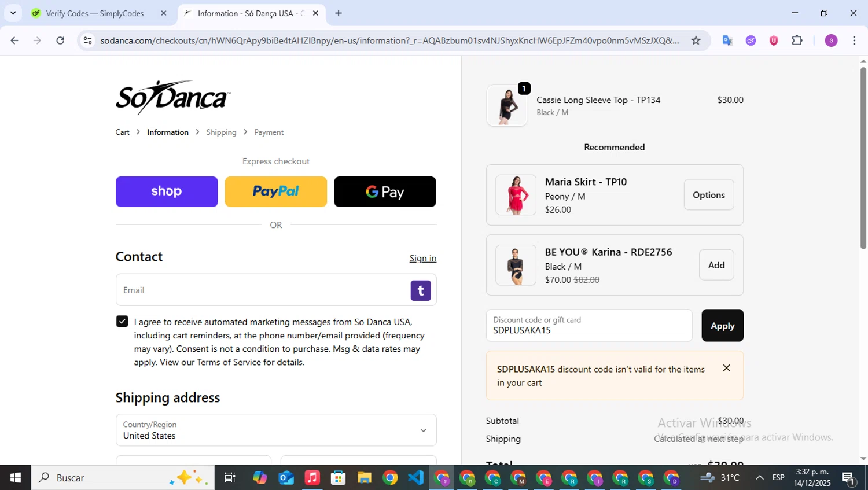Screen dimensions: 868x490
Task: Open the Chrome three-dot menu
Action: pos(854,40)
